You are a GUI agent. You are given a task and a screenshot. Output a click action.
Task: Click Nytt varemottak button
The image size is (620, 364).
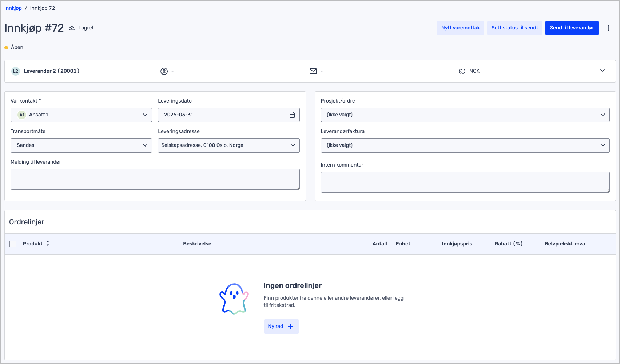pyautogui.click(x=460, y=28)
